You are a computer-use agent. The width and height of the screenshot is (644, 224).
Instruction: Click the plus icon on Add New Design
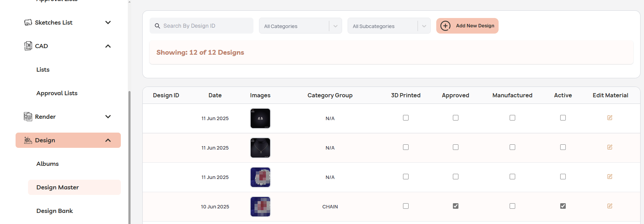click(445, 26)
